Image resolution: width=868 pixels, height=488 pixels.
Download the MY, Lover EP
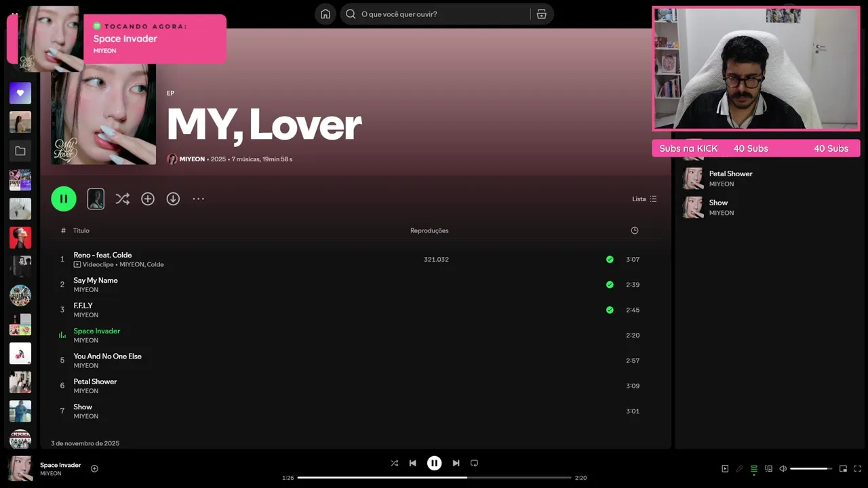(173, 199)
